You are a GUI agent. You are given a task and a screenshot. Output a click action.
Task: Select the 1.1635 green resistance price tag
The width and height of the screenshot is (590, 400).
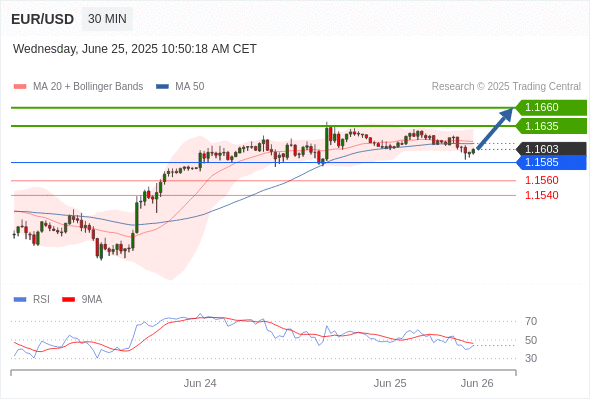pos(551,126)
